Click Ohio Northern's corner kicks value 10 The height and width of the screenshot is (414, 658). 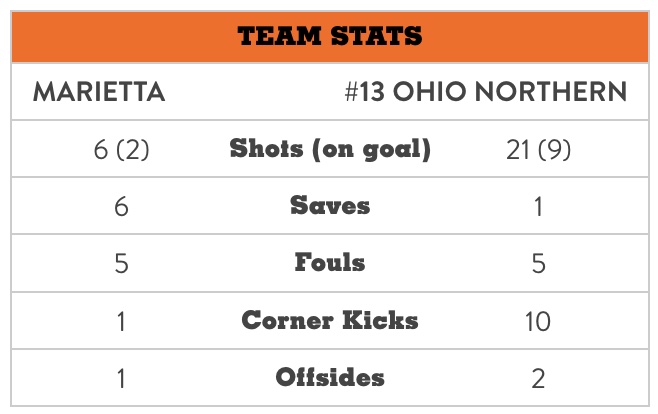tap(538, 321)
